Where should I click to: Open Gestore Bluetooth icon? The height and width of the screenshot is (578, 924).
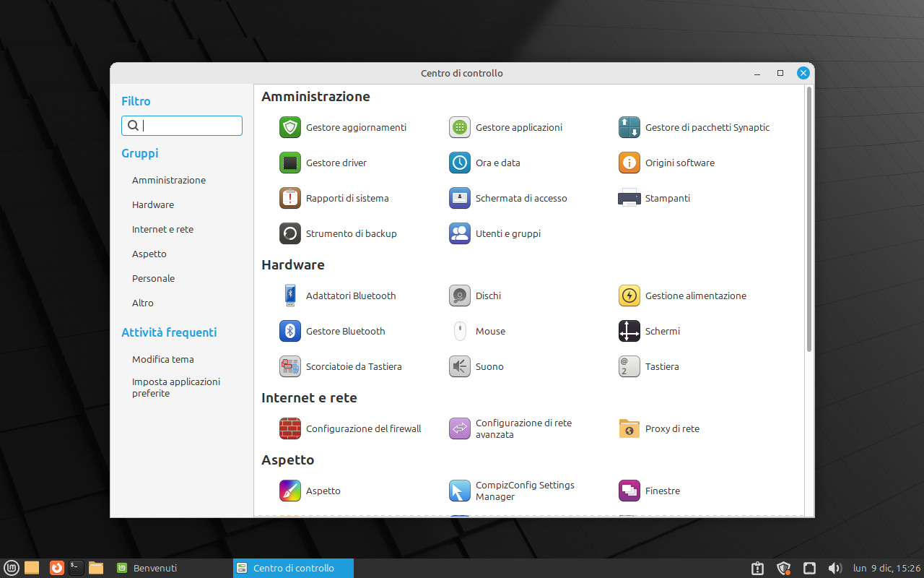pos(290,331)
